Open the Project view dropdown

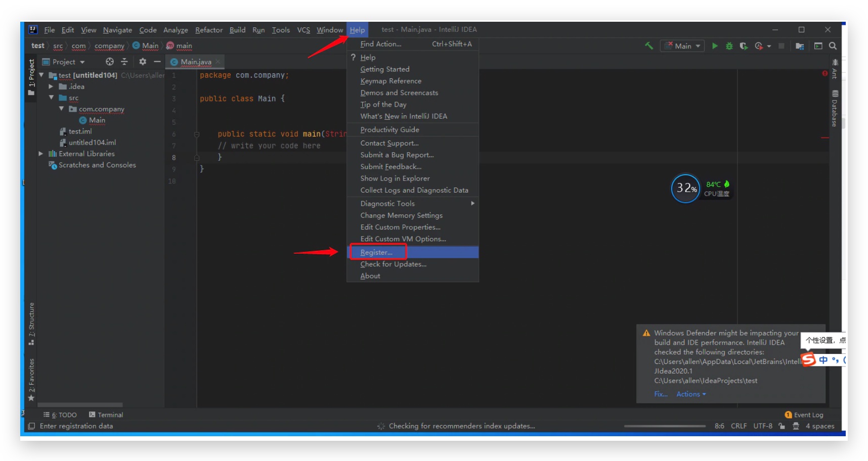pyautogui.click(x=63, y=62)
